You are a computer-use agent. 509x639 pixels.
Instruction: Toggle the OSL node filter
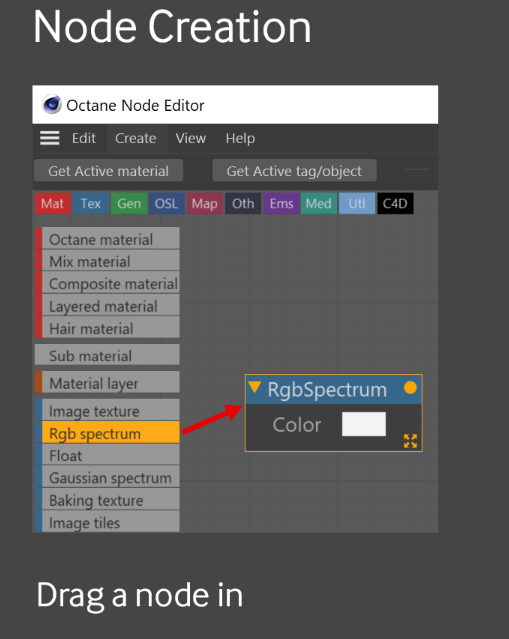coord(166,203)
